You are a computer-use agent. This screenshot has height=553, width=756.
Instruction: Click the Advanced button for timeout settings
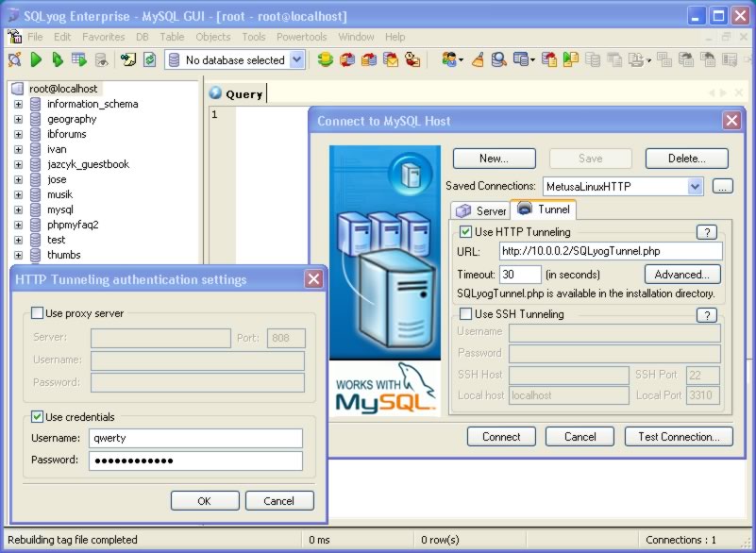tap(682, 274)
